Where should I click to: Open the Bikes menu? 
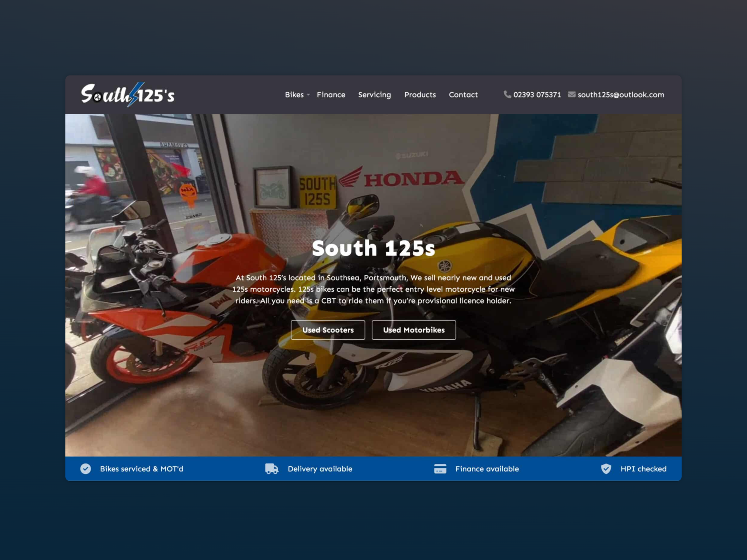[294, 95]
